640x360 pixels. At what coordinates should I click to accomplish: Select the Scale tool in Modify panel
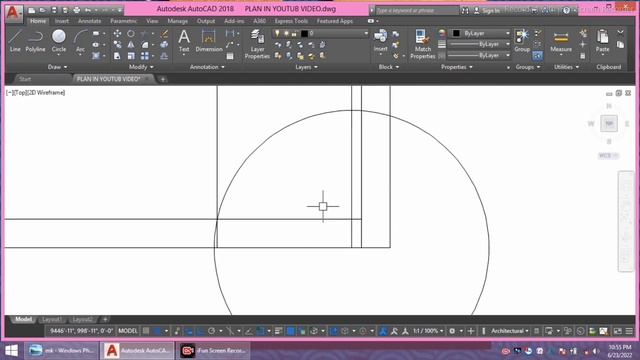click(x=131, y=56)
